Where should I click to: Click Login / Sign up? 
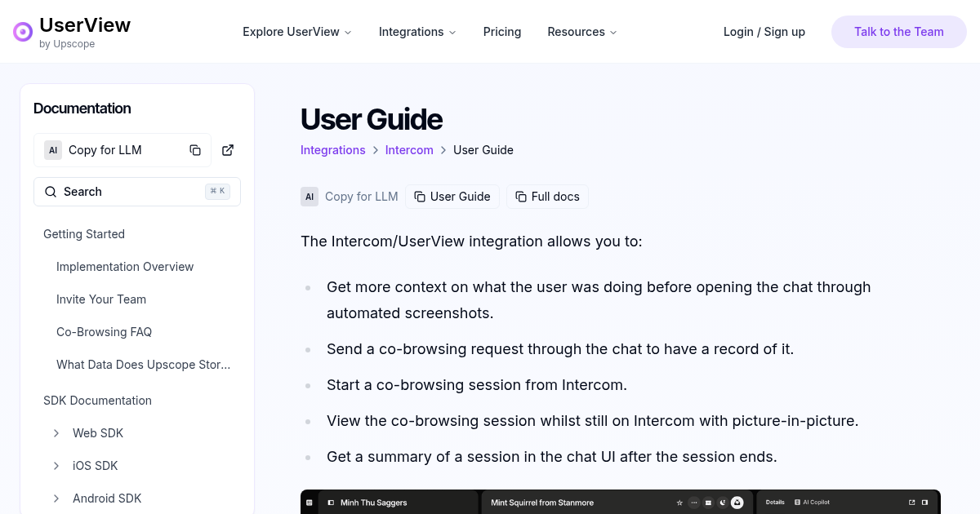(x=764, y=32)
